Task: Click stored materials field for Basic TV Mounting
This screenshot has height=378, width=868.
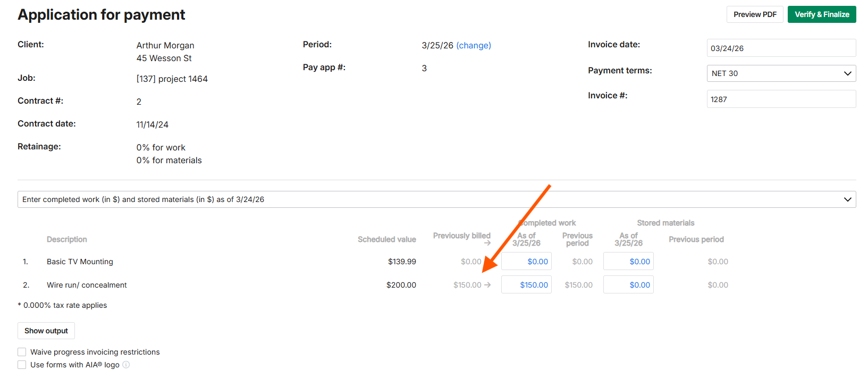Action: [628, 262]
